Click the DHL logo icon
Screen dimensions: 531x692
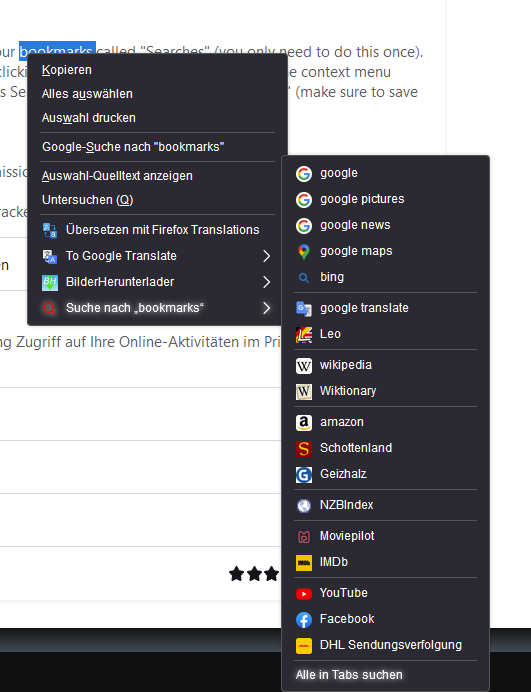pos(304,646)
